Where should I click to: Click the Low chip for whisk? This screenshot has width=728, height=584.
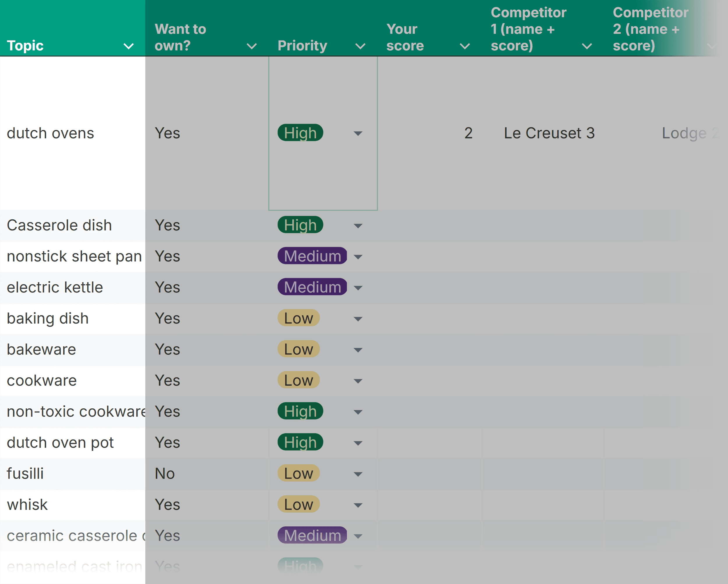point(298,504)
